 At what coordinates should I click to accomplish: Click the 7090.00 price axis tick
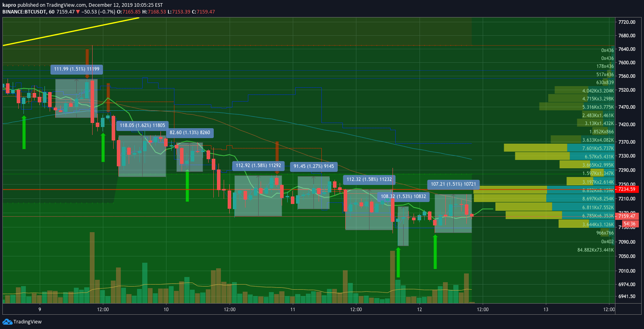point(627,242)
